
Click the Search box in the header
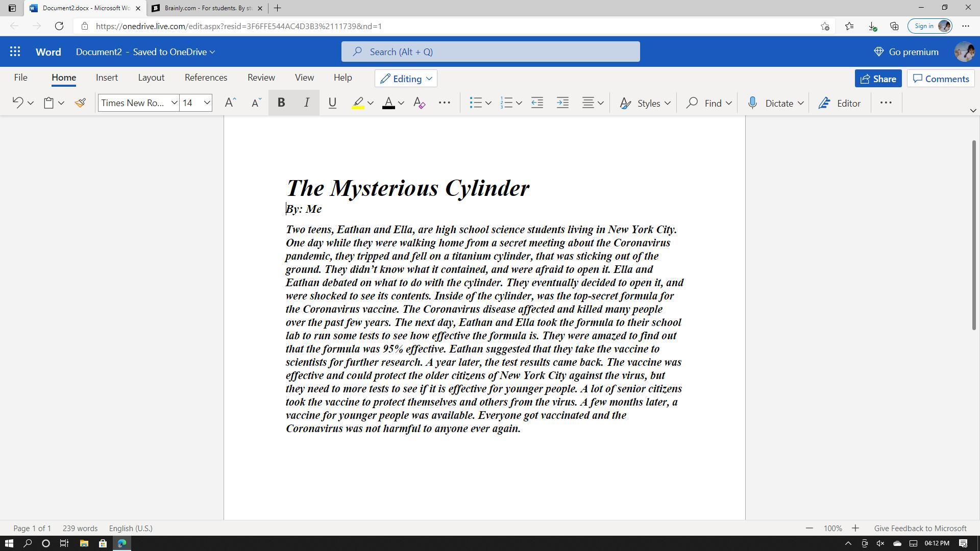pos(491,52)
